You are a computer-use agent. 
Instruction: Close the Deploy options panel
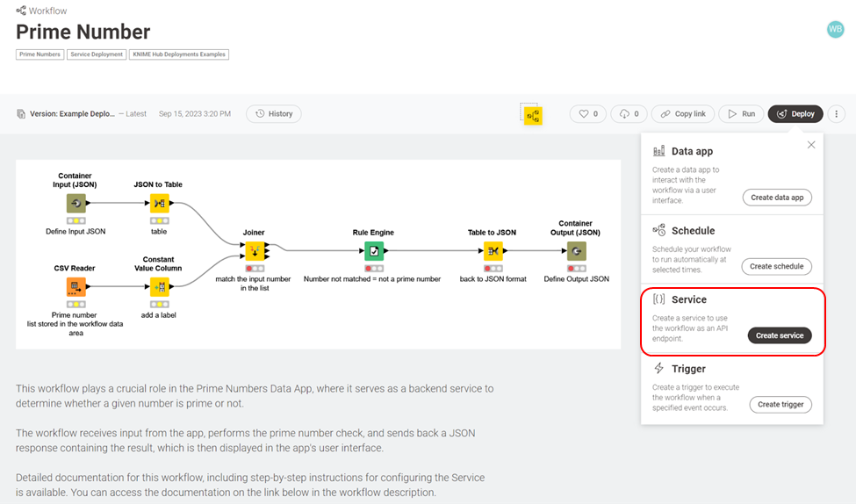tap(811, 145)
